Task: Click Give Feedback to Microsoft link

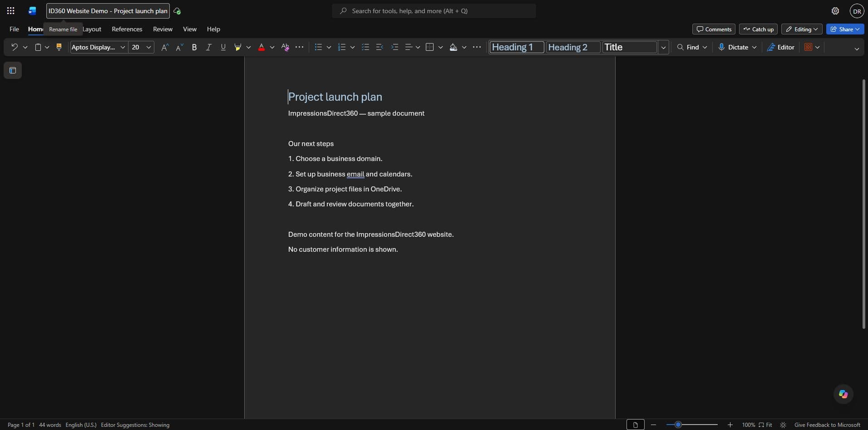Action: (827, 425)
